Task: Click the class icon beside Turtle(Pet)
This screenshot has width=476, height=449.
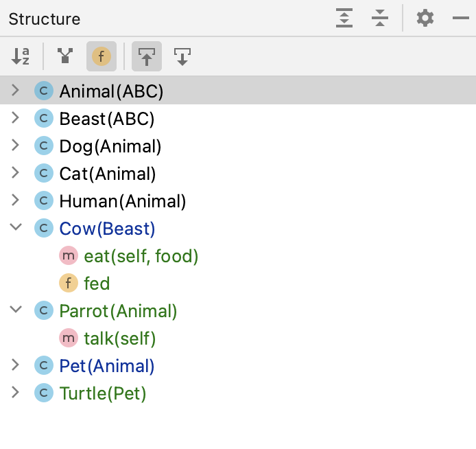Action: tap(44, 393)
